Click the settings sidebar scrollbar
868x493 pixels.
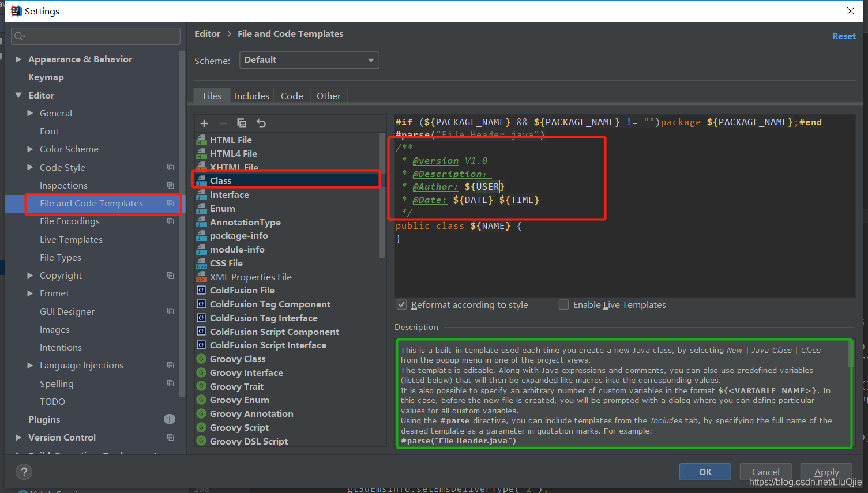(182, 225)
